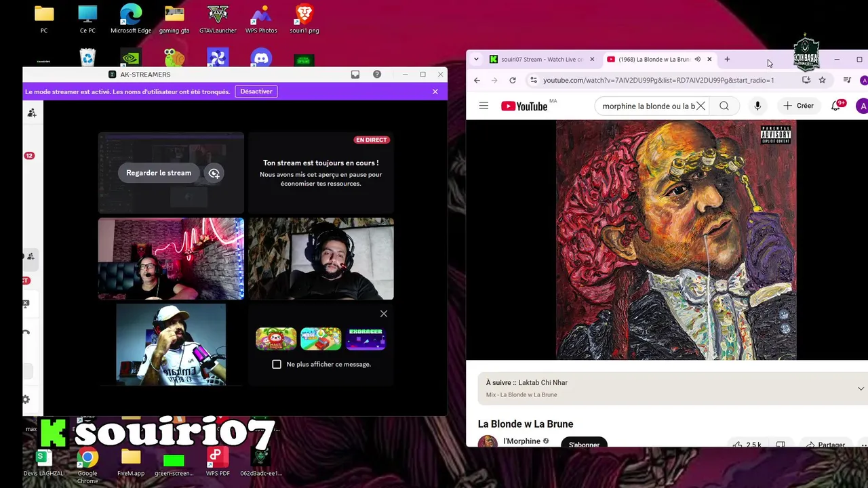The width and height of the screenshot is (868, 488).
Task: Click the EN DIRECT live badge
Action: [371, 140]
